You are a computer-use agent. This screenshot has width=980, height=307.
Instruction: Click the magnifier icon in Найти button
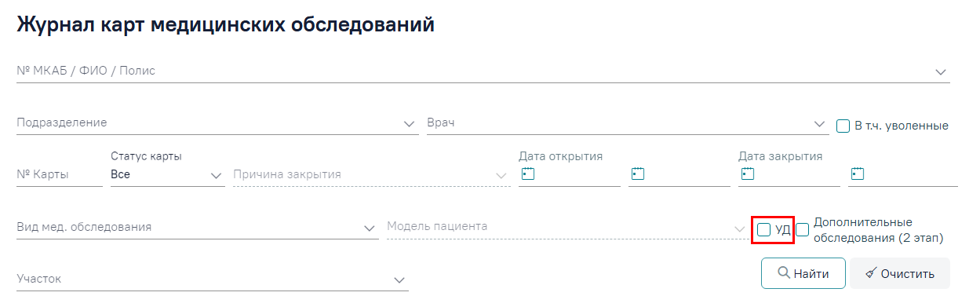tap(783, 272)
